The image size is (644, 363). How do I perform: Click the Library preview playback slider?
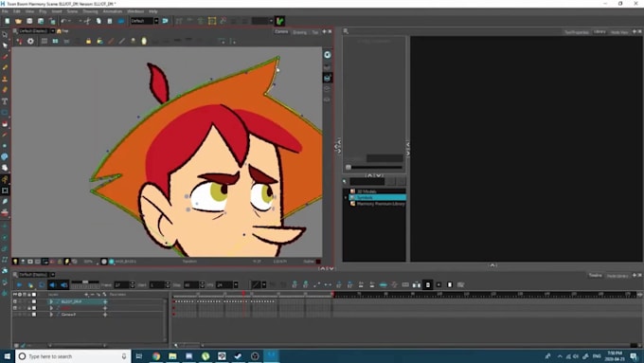(375, 168)
